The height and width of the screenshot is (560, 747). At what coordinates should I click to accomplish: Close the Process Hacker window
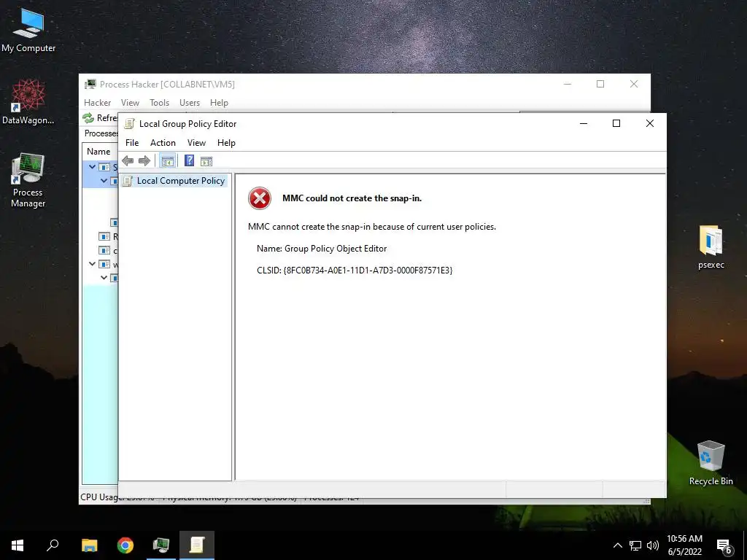634,84
